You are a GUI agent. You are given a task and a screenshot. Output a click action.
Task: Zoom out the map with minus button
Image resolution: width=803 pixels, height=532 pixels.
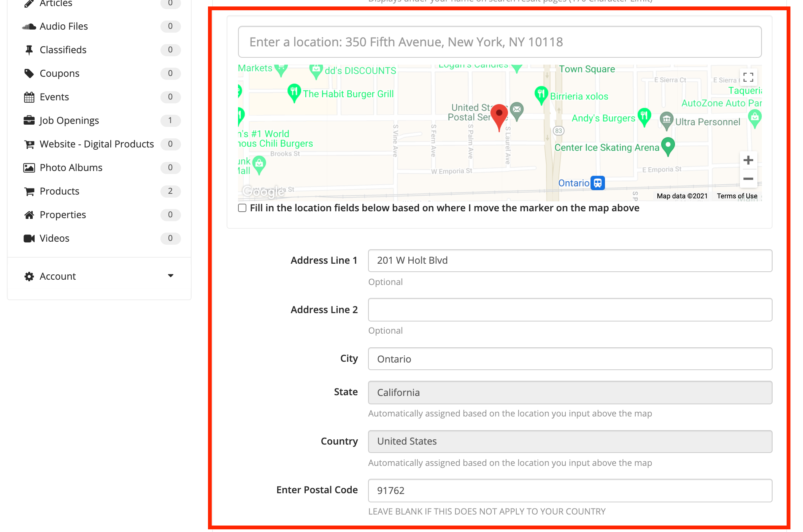coord(748,179)
